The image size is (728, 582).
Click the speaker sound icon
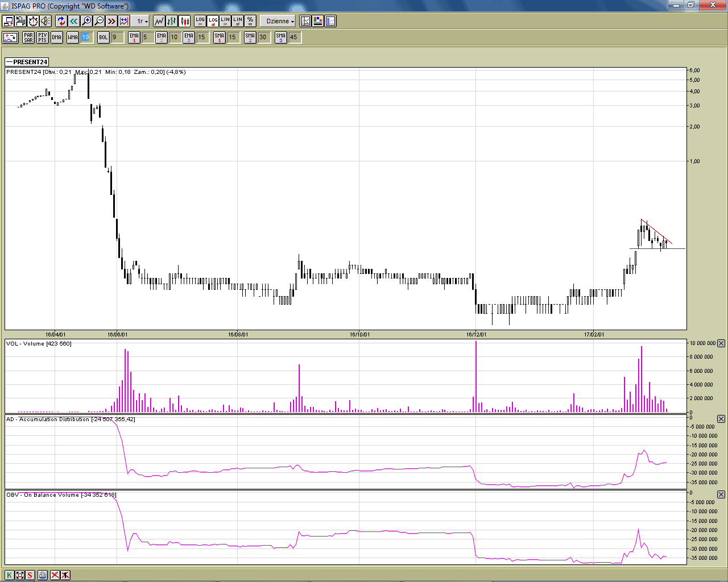tap(45, 21)
